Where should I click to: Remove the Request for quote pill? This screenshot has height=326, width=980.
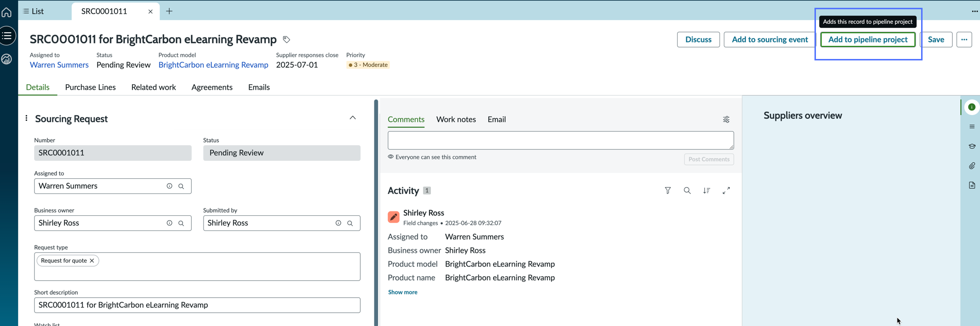92,261
